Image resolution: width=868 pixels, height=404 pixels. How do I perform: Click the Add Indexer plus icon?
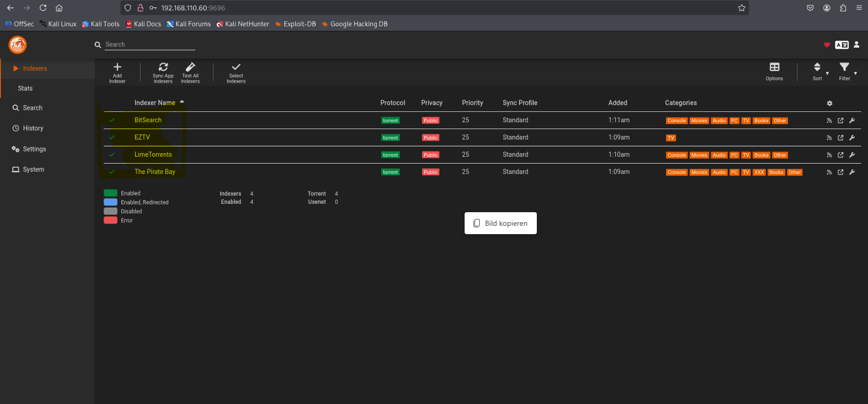[117, 67]
